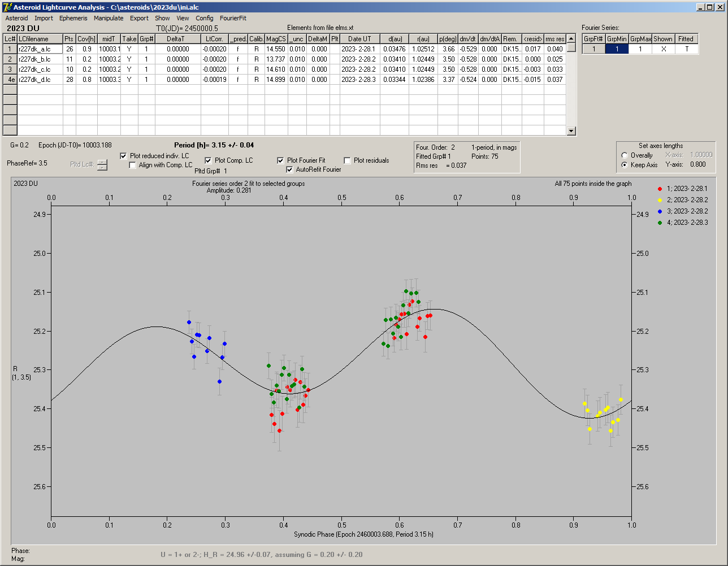Open the Import menu
The height and width of the screenshot is (566, 728).
click(44, 18)
